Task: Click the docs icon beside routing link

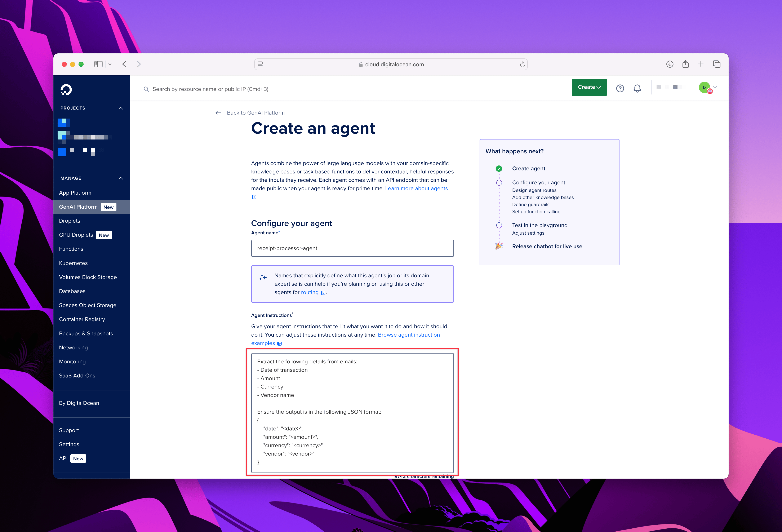Action: point(323,293)
